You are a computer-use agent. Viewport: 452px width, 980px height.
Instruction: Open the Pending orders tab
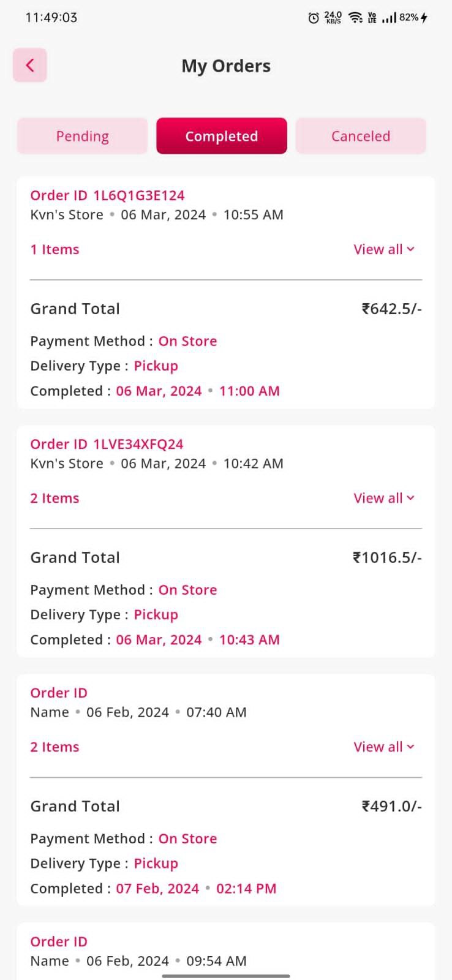pos(82,136)
